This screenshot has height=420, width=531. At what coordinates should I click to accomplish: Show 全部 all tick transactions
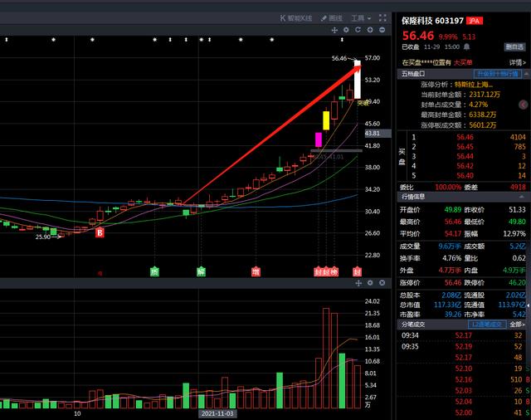pos(517,325)
